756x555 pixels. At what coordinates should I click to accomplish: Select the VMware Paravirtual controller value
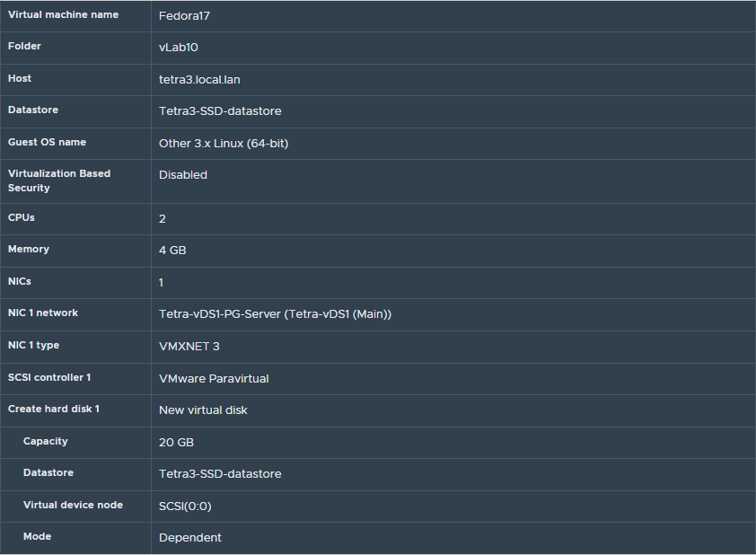214,379
